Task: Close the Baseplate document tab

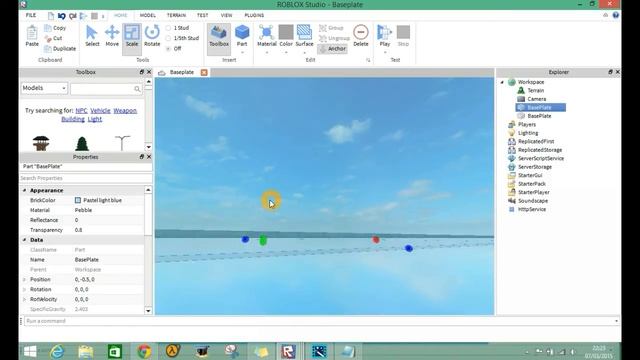Action: (x=204, y=72)
